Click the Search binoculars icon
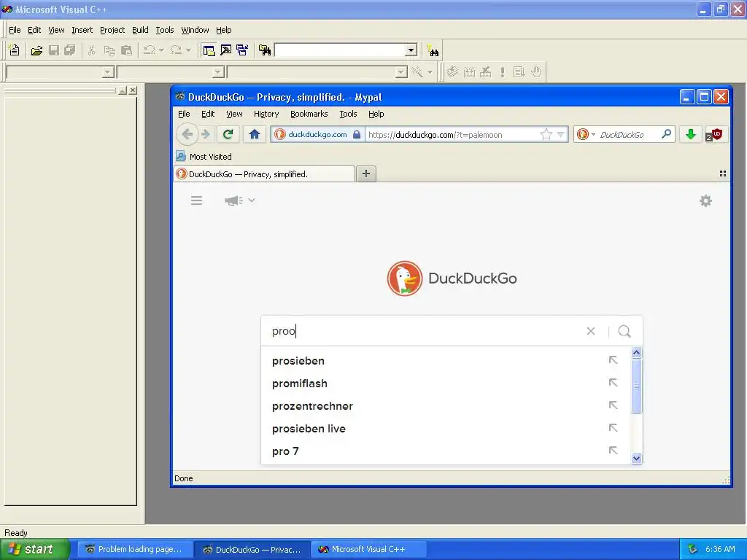This screenshot has height=560, width=747. (433, 50)
